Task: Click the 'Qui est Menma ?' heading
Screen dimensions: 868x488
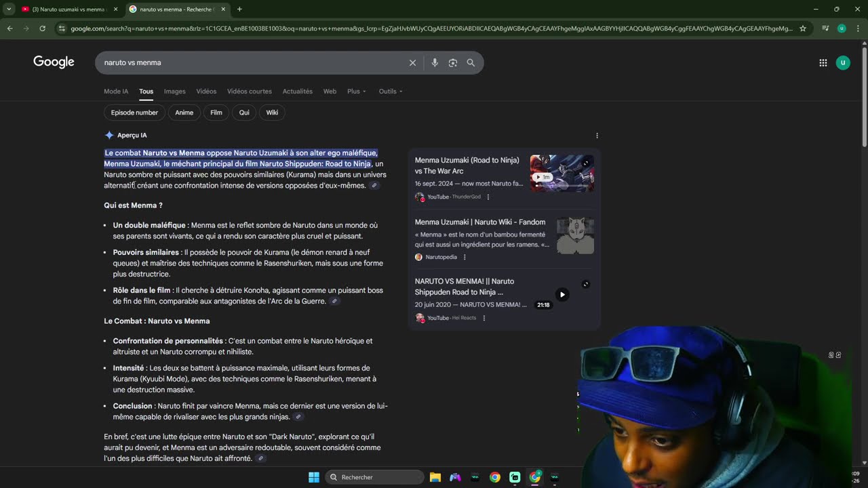Action: [133, 205]
